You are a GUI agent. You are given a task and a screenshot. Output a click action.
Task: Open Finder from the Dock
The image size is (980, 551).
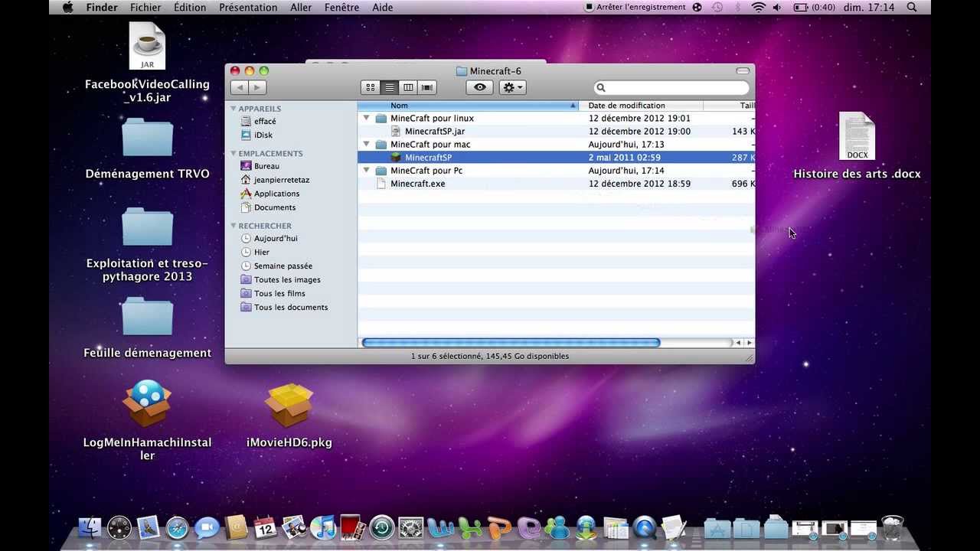click(x=90, y=527)
